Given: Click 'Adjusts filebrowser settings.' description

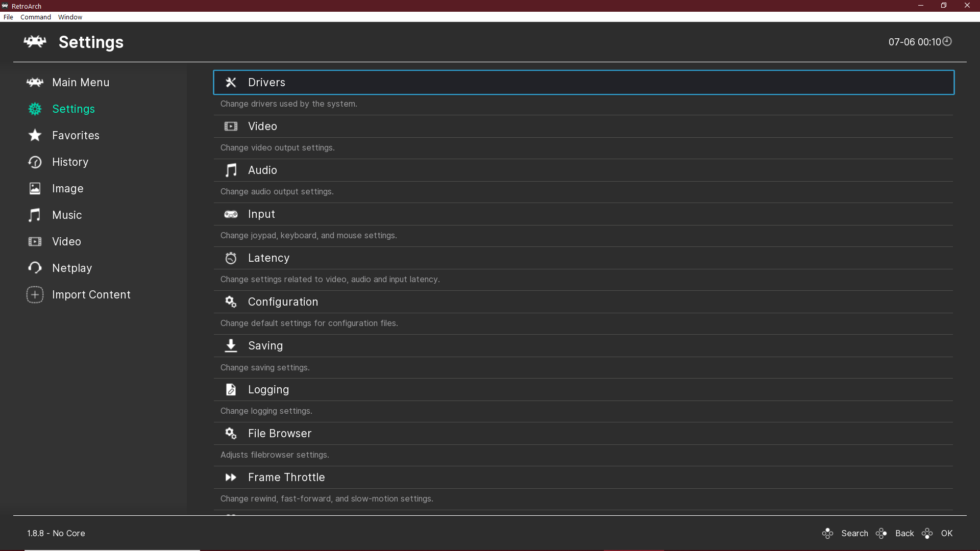Looking at the screenshot, I should (275, 455).
